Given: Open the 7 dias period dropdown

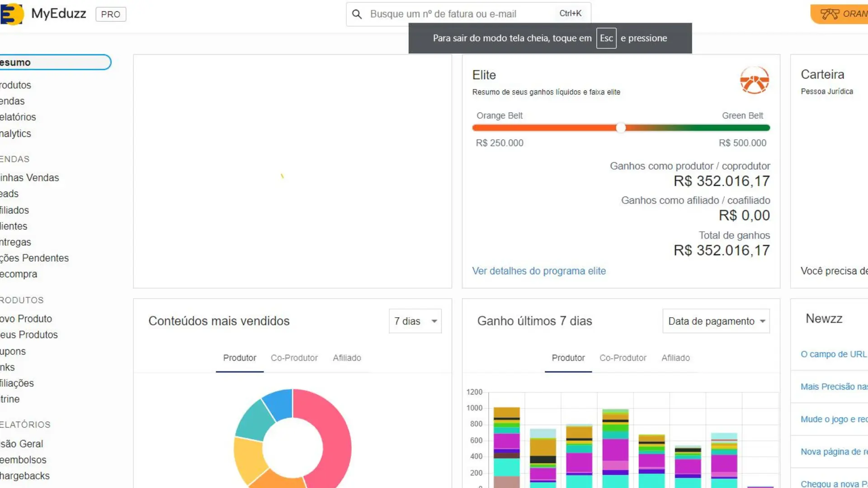Looking at the screenshot, I should 415,321.
